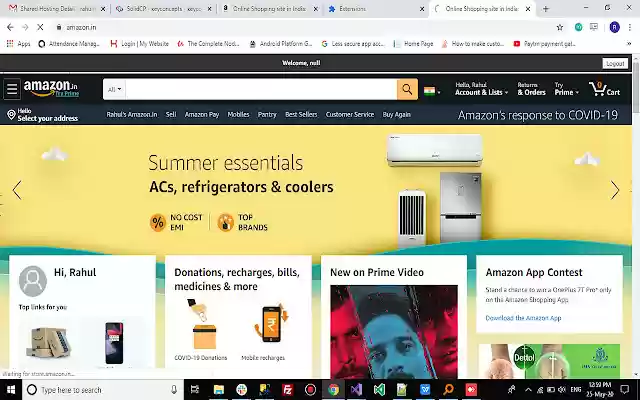
Task: Open Task View from the taskbar
Action: (195, 390)
